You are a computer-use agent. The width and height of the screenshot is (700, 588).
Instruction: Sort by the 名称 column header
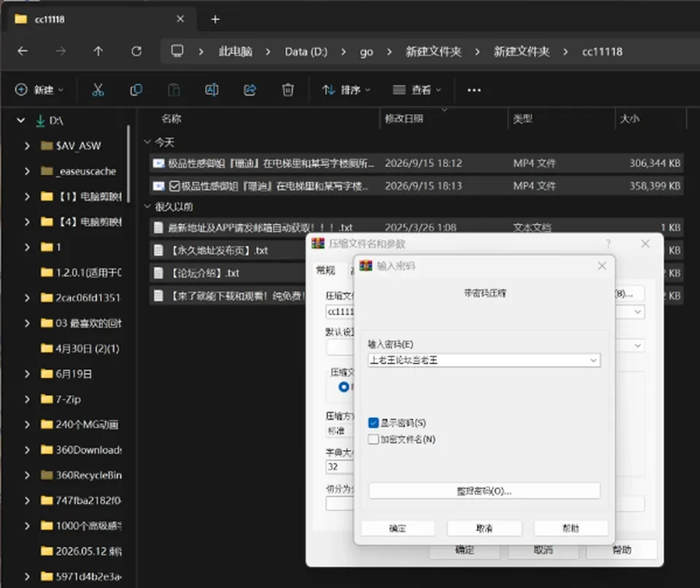tap(171, 118)
